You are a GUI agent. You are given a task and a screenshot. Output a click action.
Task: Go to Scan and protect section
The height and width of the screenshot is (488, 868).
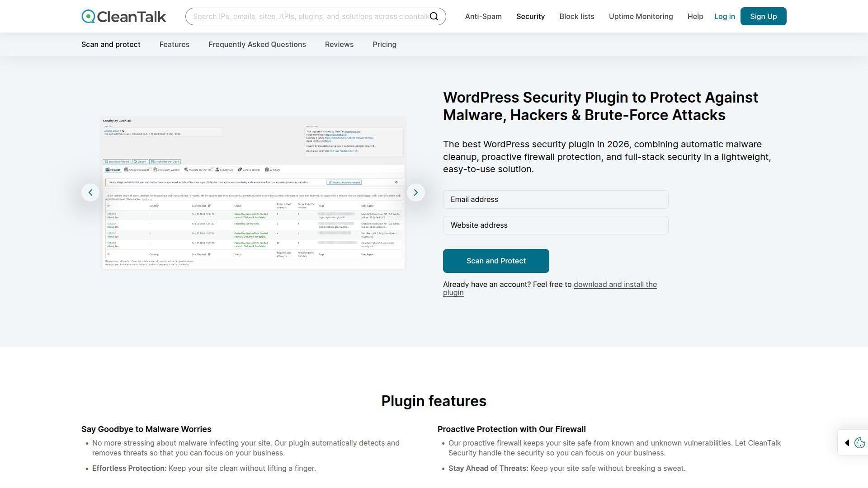pyautogui.click(x=111, y=44)
